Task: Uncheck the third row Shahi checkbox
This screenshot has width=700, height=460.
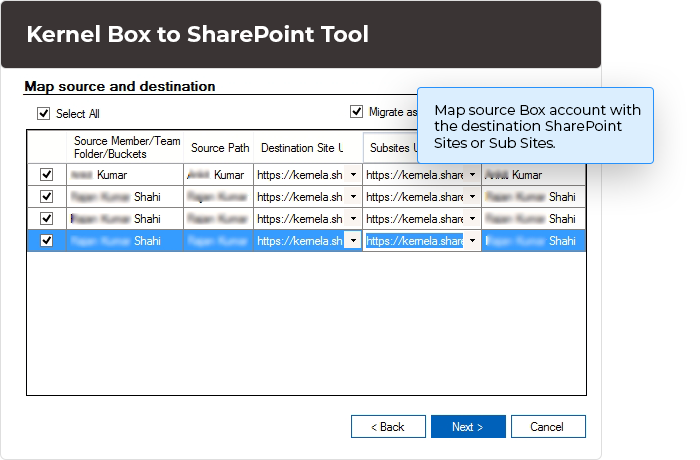Action: 46,218
